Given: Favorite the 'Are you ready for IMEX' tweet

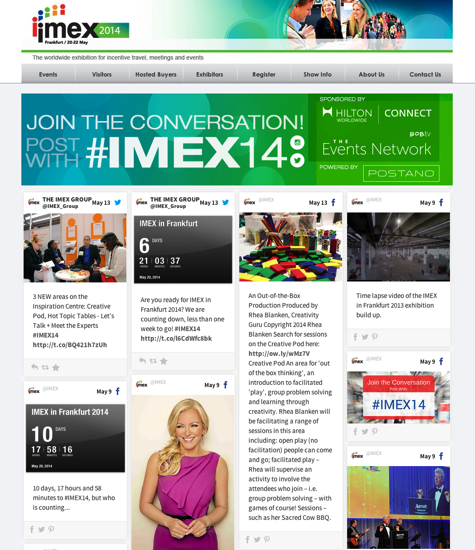Looking at the screenshot, I should (163, 361).
